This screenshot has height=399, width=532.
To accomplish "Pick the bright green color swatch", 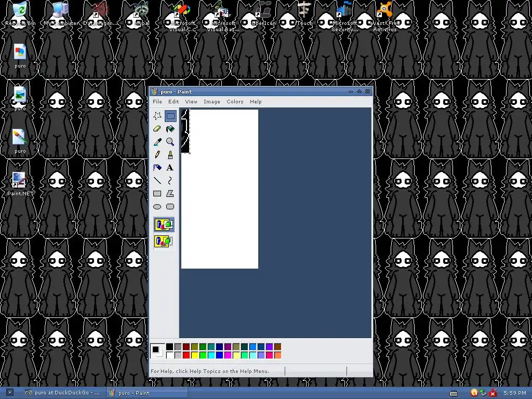I will pos(203,355).
